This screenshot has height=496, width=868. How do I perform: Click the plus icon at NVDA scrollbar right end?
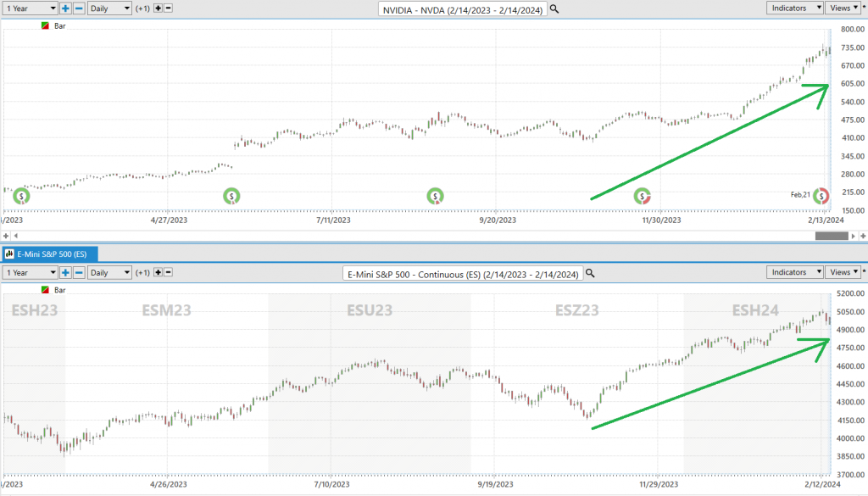point(863,236)
